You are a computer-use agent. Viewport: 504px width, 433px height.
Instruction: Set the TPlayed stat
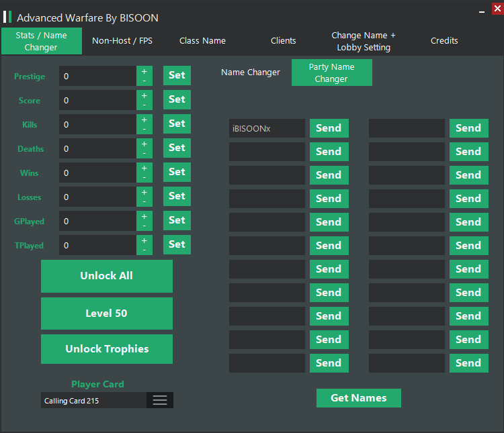pos(177,244)
